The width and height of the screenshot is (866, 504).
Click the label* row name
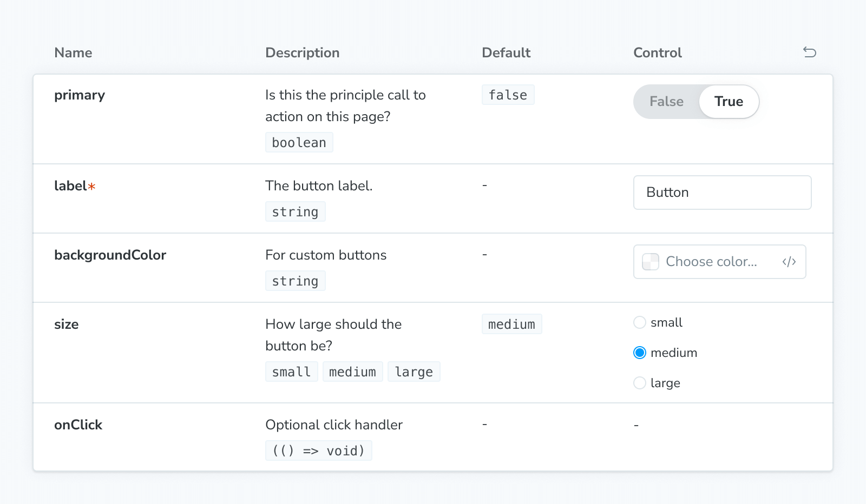(74, 185)
